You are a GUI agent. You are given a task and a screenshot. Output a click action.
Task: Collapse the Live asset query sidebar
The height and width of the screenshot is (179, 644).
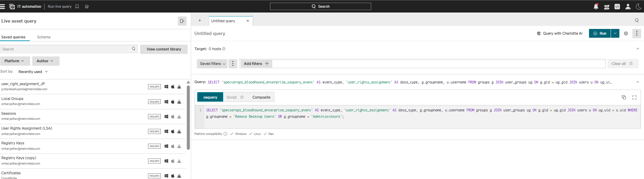[x=182, y=21]
